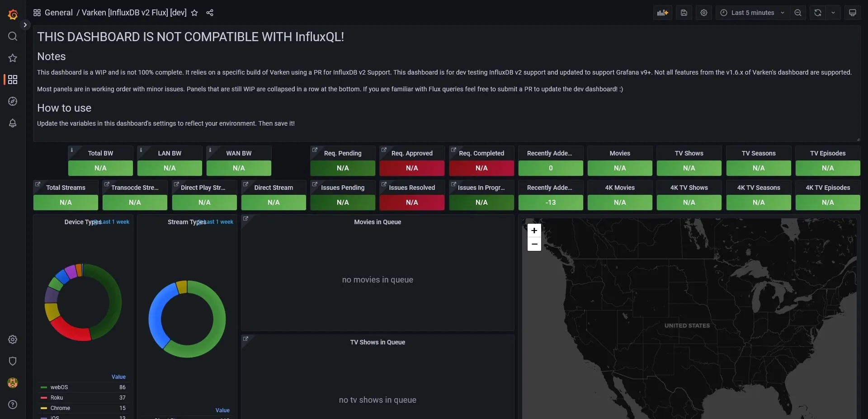This screenshot has width=868, height=419.
Task: Click the webOS color indicator in Device Types legend
Action: pos(44,387)
